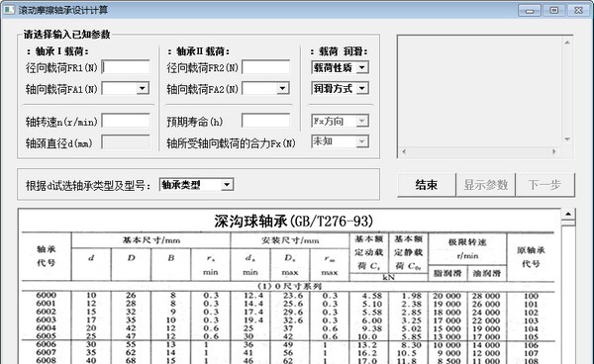Open the 轴向载荷FA2(N) dropdown

tap(282, 89)
